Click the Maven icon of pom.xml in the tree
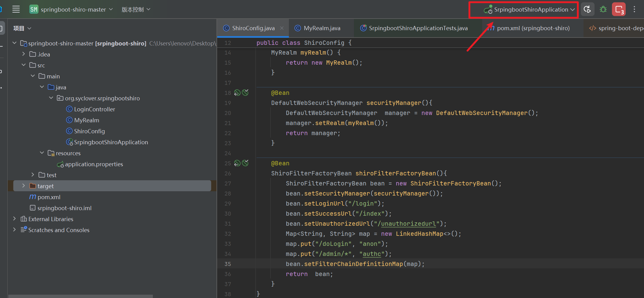The height and width of the screenshot is (298, 644). [33, 197]
